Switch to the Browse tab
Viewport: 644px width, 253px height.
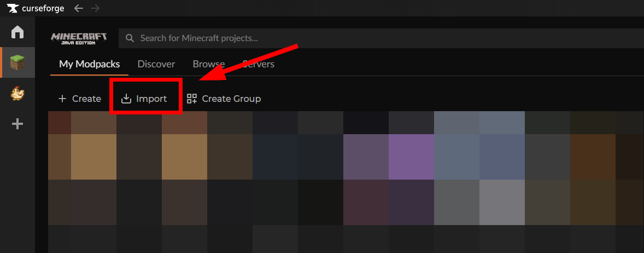pos(209,64)
